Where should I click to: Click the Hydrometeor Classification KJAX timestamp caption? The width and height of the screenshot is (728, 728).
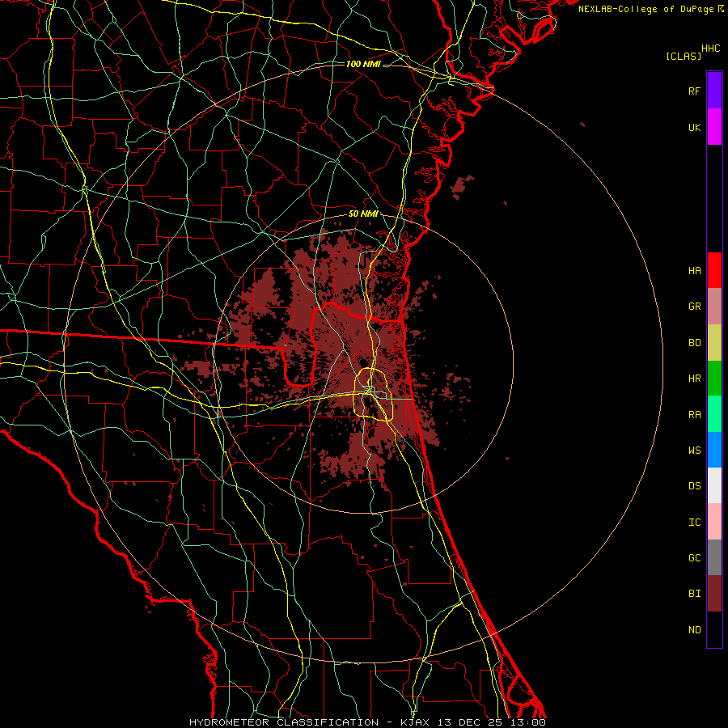coord(367,722)
